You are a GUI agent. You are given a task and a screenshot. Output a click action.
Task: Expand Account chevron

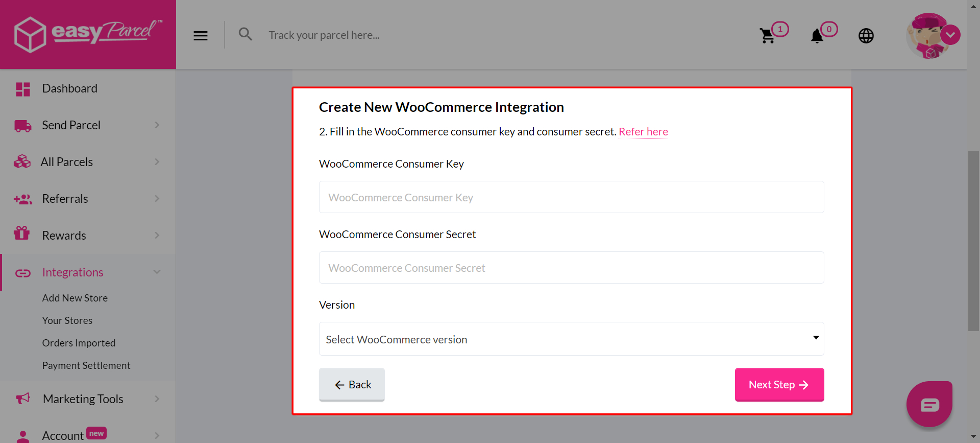pyautogui.click(x=157, y=436)
